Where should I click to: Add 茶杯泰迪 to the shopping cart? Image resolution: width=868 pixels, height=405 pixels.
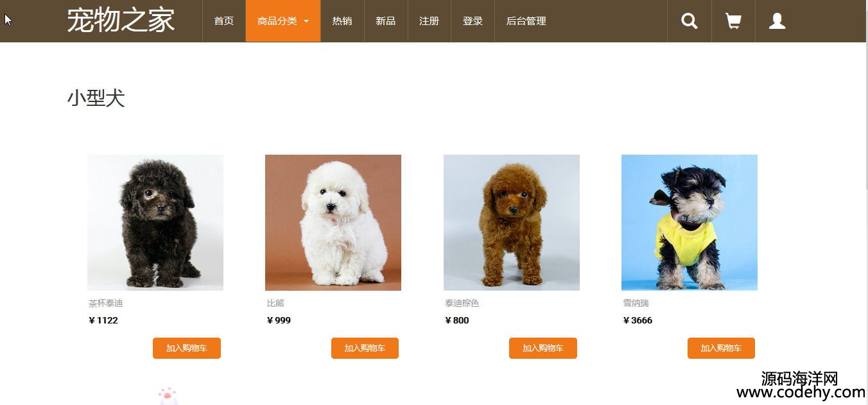[x=187, y=348]
